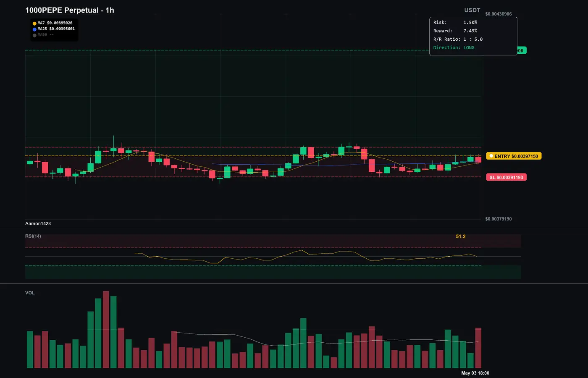588x378 pixels.
Task: Select the yellow ENTRY $0.00397150 price tag
Action: 514,156
